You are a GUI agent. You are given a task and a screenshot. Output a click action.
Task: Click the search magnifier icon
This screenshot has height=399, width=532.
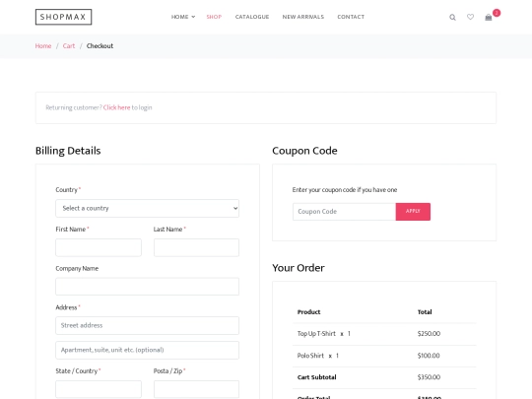(452, 17)
